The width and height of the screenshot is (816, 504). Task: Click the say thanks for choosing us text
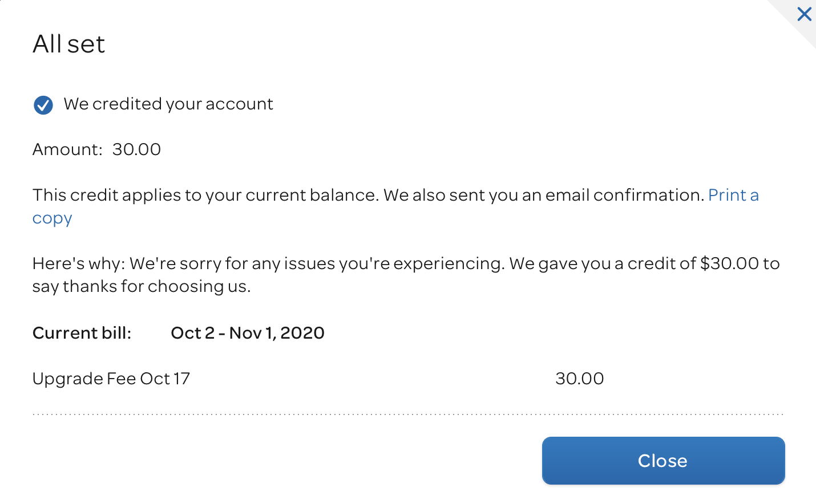click(142, 286)
